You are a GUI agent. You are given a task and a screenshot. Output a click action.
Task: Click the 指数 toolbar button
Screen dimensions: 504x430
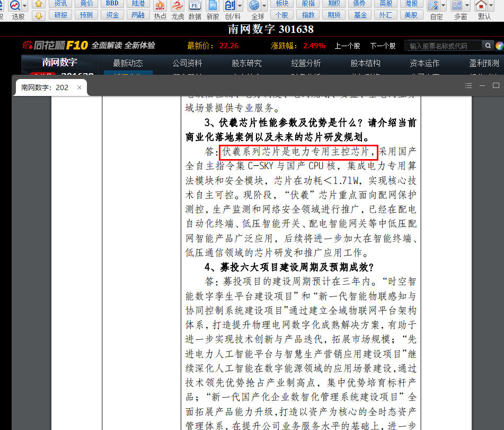coord(308,15)
